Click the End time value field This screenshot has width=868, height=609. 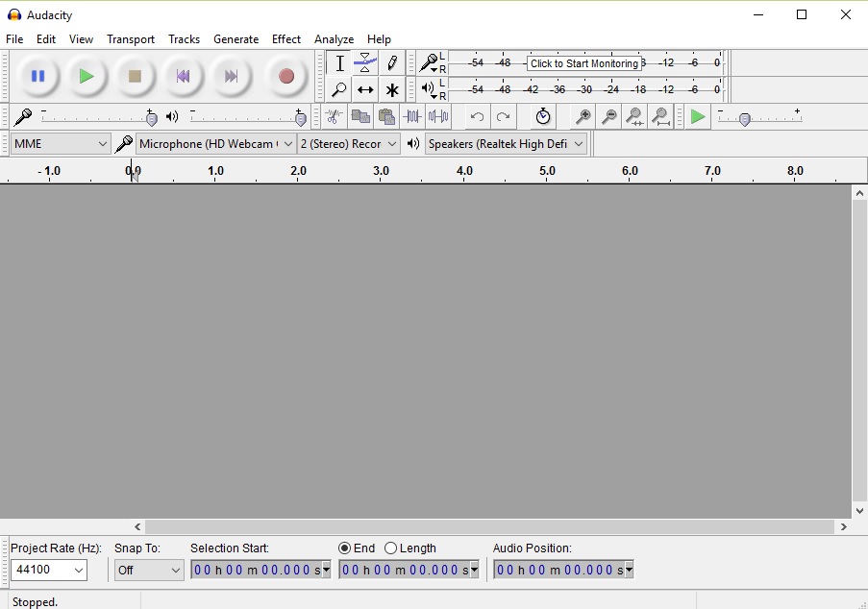coord(404,570)
